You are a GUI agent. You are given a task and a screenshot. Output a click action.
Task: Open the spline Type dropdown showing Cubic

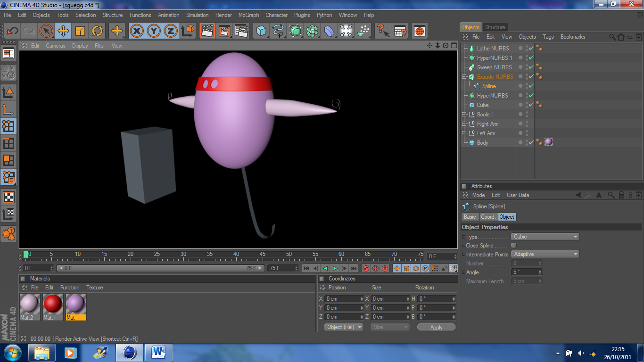click(x=545, y=237)
